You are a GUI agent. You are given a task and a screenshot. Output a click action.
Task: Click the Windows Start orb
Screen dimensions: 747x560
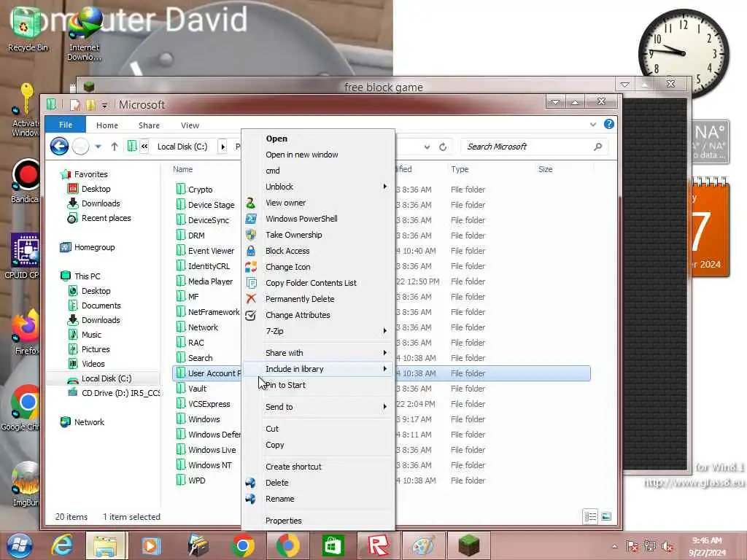(19, 545)
